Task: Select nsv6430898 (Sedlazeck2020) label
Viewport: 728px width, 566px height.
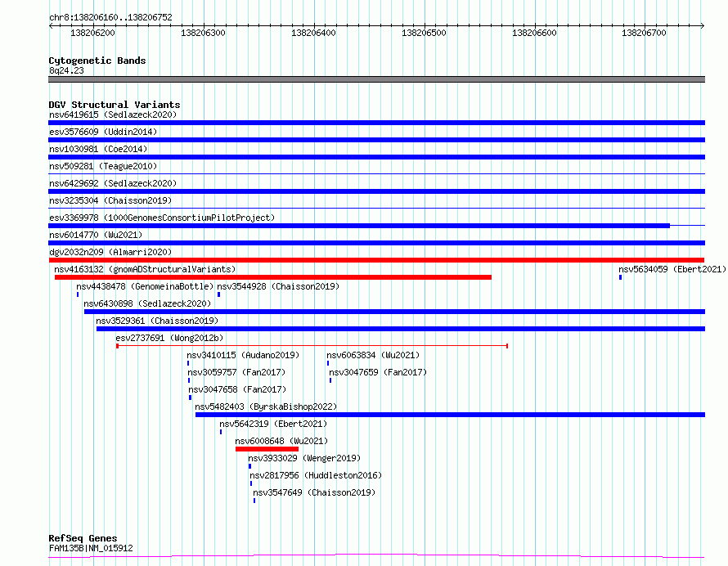Action: [147, 303]
